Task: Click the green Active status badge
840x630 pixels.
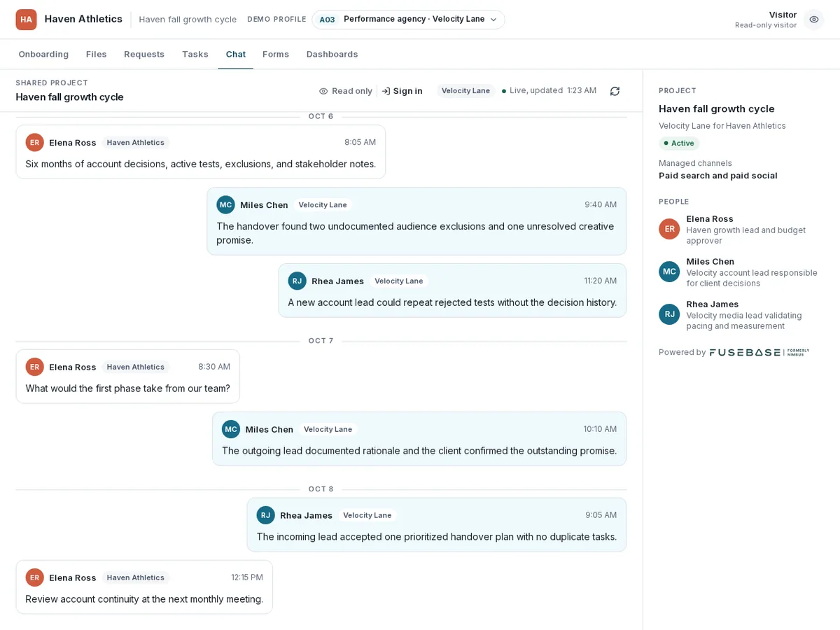Action: [x=679, y=143]
